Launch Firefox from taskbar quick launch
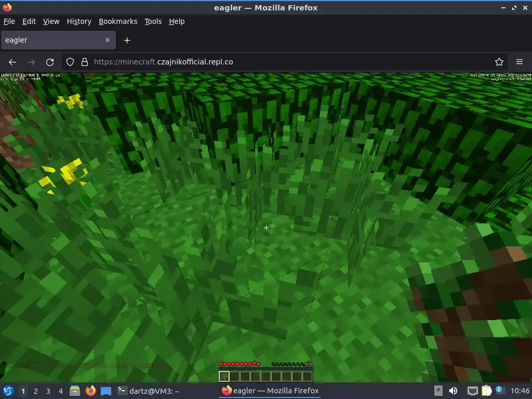 point(90,391)
